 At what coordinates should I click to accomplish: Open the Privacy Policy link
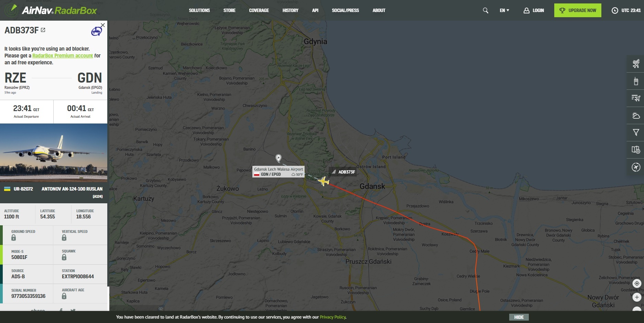[x=332, y=317]
